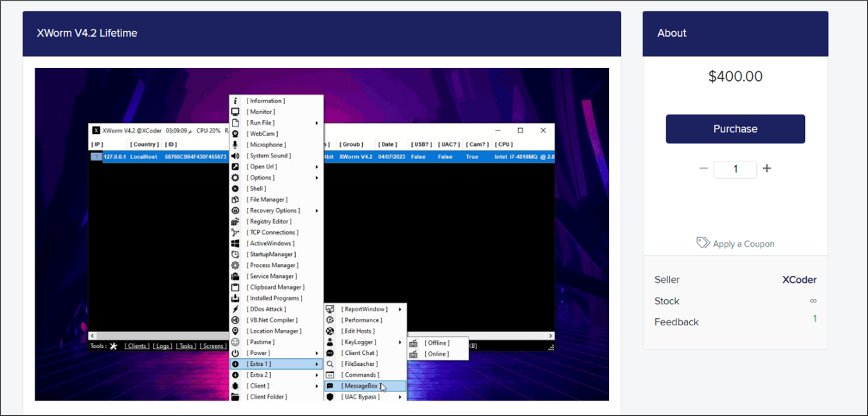The width and height of the screenshot is (868, 416).
Task: Click the Shell icon in the menu
Action: click(x=234, y=188)
